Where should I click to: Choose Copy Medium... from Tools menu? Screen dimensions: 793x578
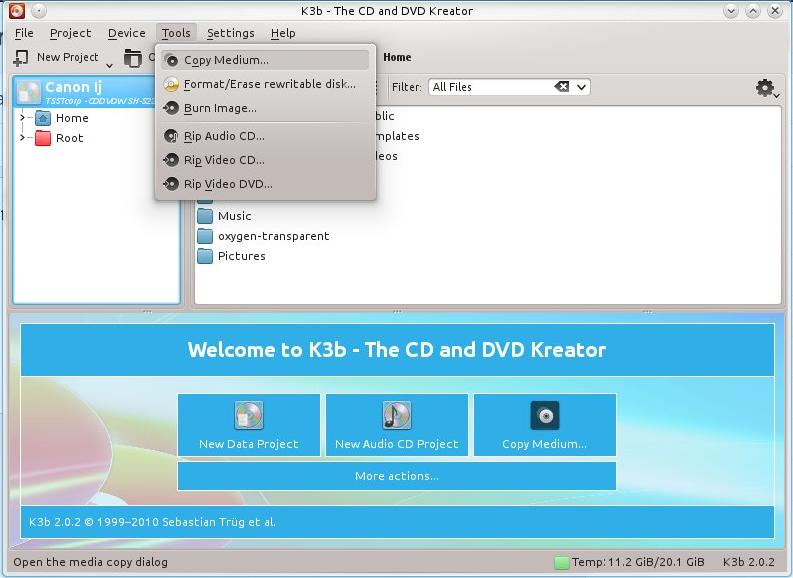coord(266,60)
